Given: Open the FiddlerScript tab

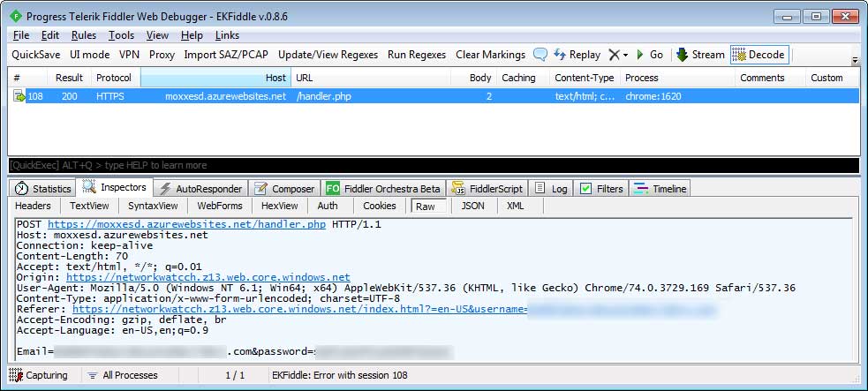Looking at the screenshot, I should click(487, 189).
